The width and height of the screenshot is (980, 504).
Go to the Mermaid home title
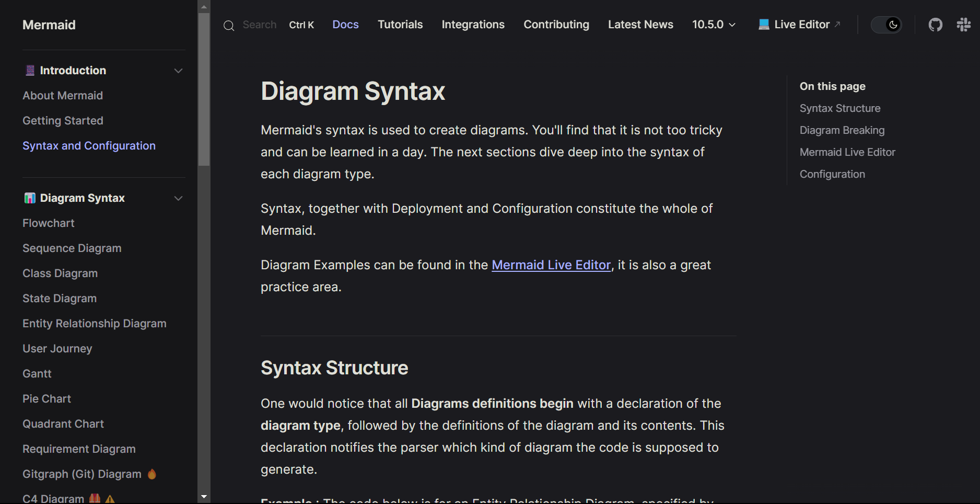point(49,25)
